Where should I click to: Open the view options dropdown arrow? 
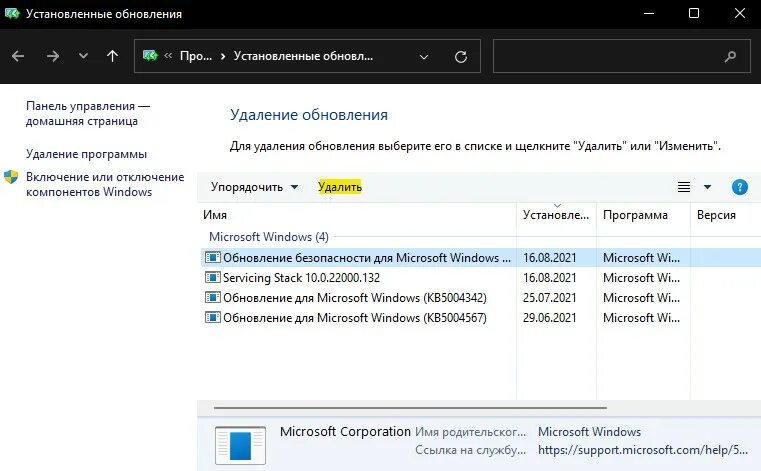[x=707, y=187]
